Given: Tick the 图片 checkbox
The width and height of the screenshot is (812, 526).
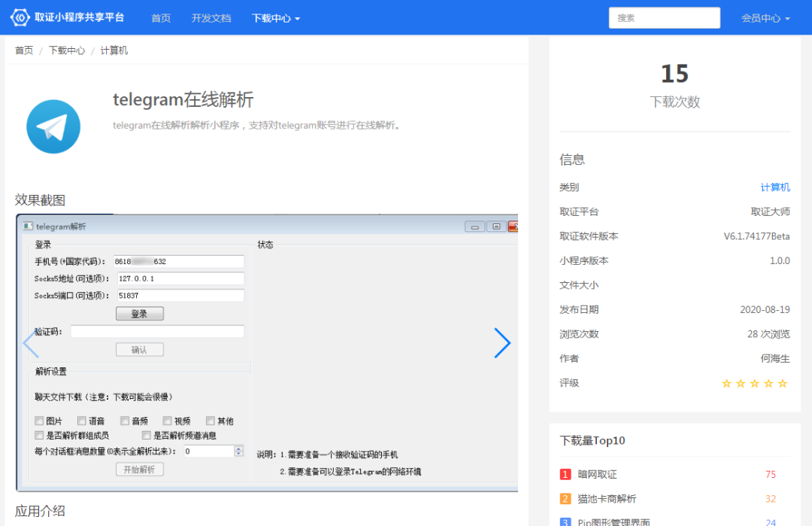Looking at the screenshot, I should tap(39, 421).
